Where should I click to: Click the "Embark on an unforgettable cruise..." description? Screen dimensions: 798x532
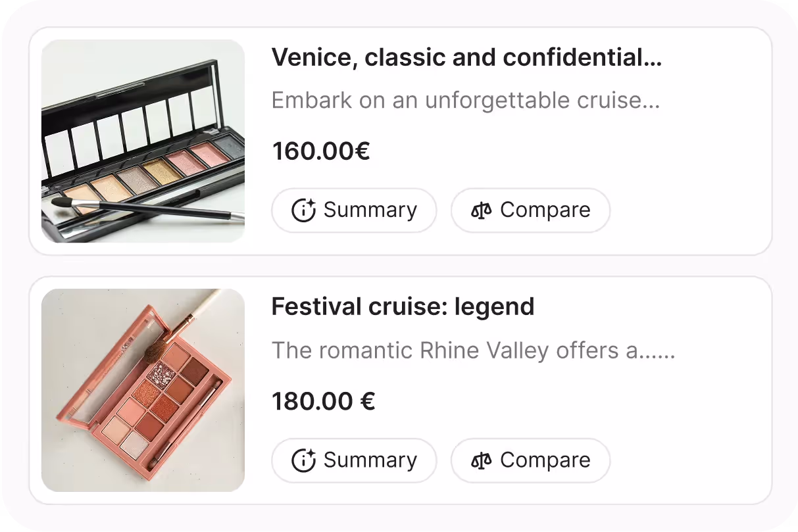(x=465, y=101)
